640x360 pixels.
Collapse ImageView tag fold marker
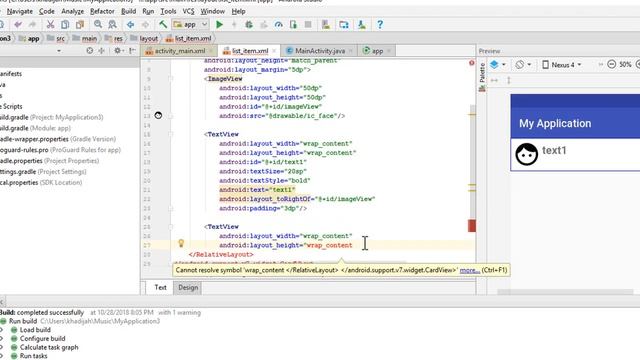[x=171, y=78]
